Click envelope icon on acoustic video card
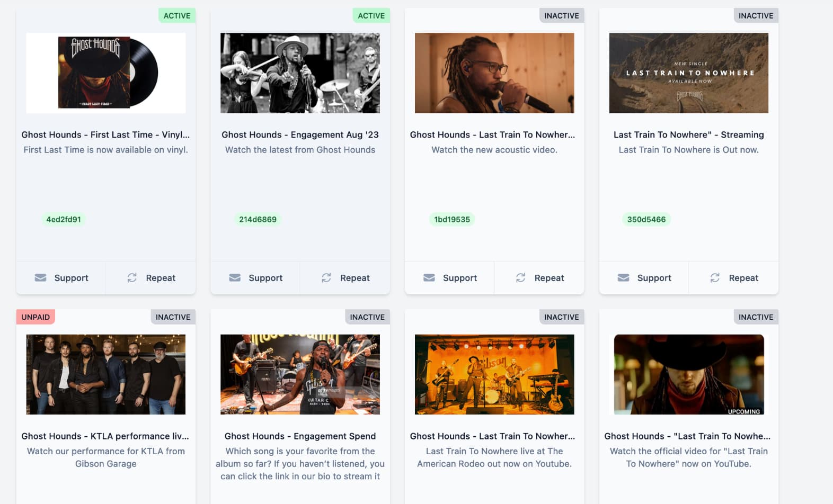Viewport: 833px width, 504px height. point(429,278)
